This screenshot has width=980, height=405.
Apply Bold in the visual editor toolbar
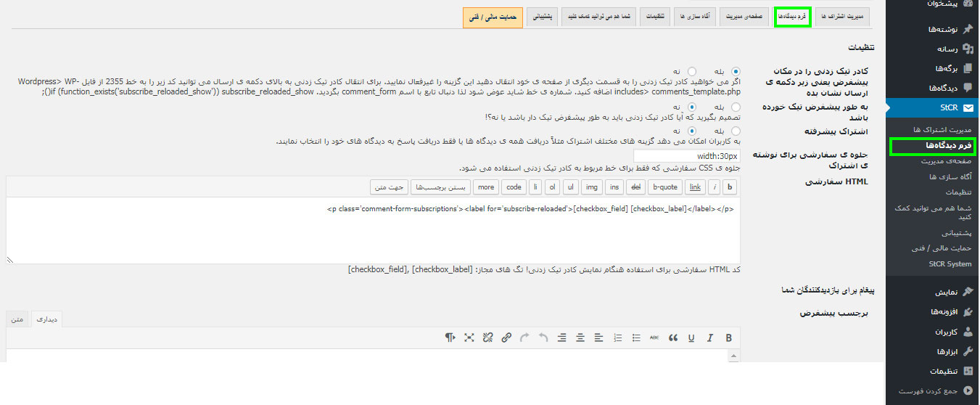click(x=728, y=337)
